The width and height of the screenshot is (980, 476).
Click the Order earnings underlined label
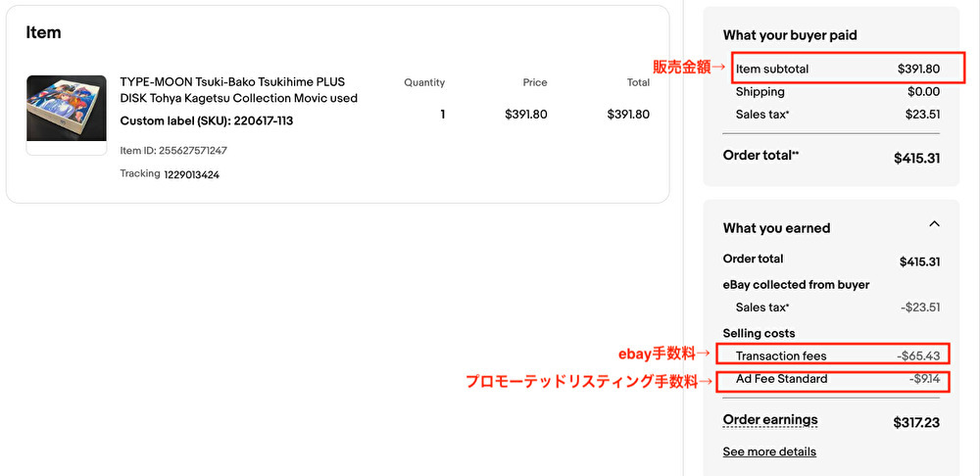(769, 420)
